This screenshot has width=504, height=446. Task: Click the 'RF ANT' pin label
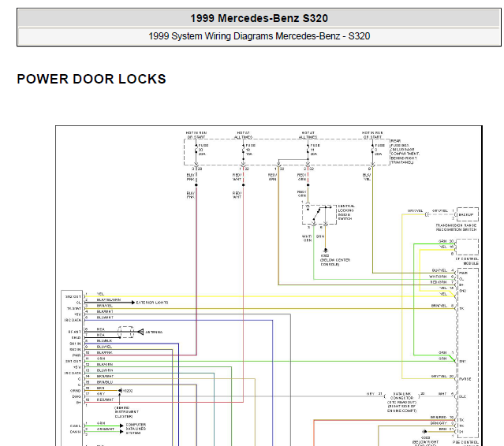click(x=75, y=332)
